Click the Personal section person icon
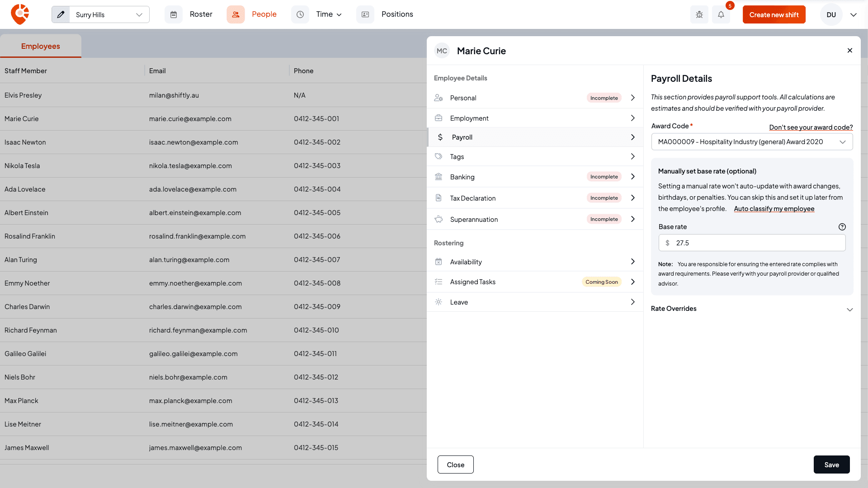The image size is (868, 488). (439, 98)
